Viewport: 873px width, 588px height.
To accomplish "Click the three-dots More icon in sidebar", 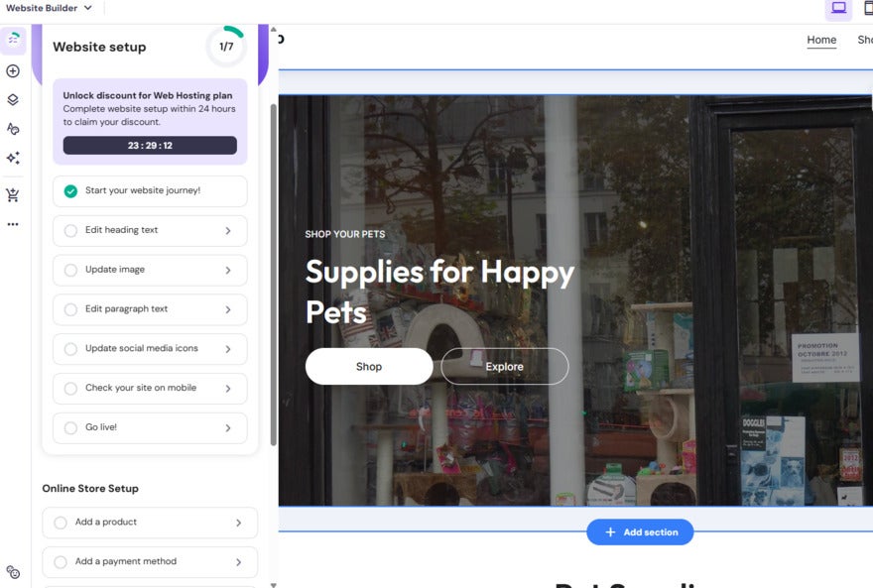I will pos(13,224).
